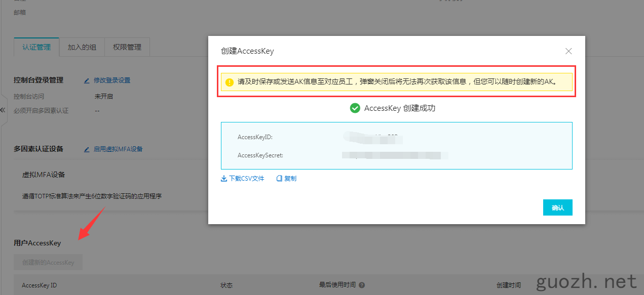This screenshot has width=644, height=295.
Task: Switch to the 认证管理 tab
Action: pyautogui.click(x=36, y=47)
